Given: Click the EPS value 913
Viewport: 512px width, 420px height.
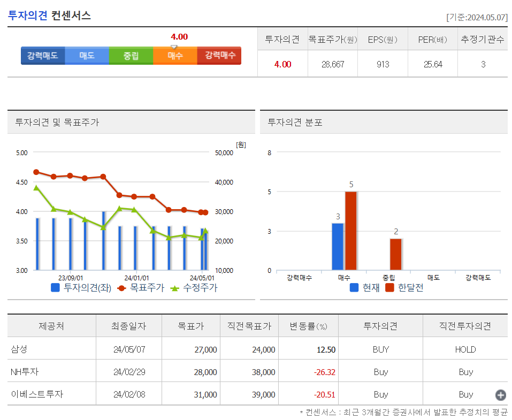Looking at the screenshot, I should click(x=383, y=64).
